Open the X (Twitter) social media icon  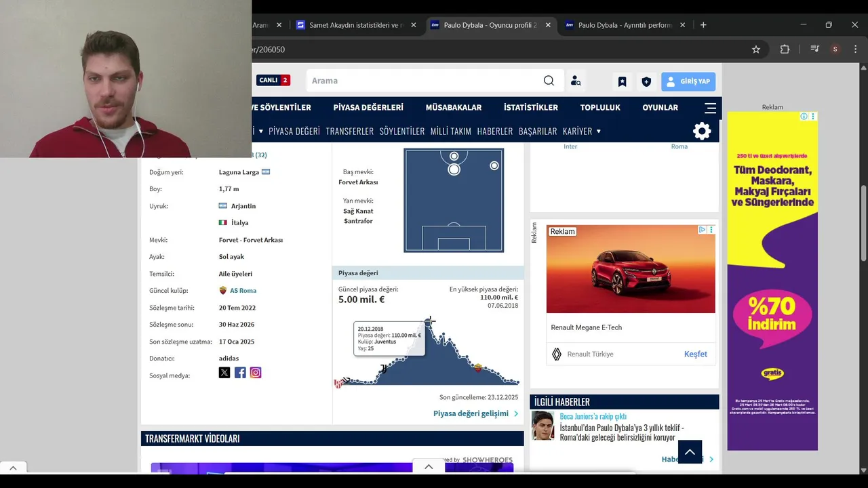coord(224,372)
